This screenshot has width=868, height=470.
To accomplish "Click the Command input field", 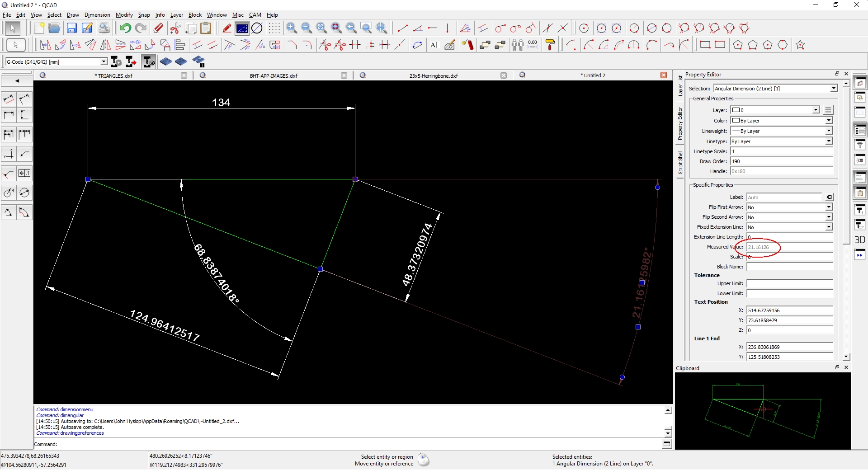I will tap(359, 444).
